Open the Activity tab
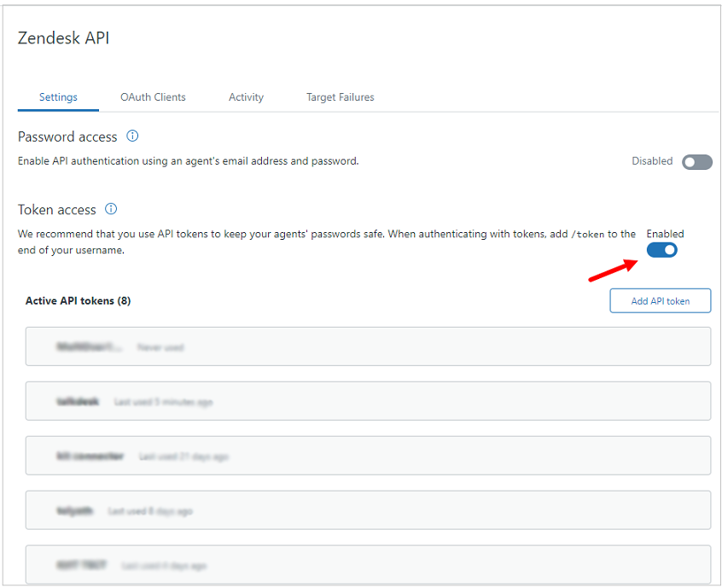Image resolution: width=722 pixels, height=588 pixels. [x=246, y=97]
